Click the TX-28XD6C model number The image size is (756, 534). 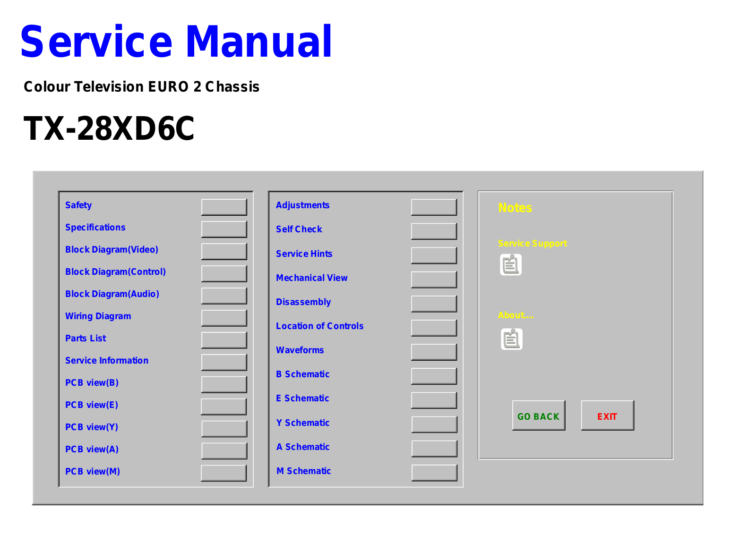pyautogui.click(x=109, y=128)
